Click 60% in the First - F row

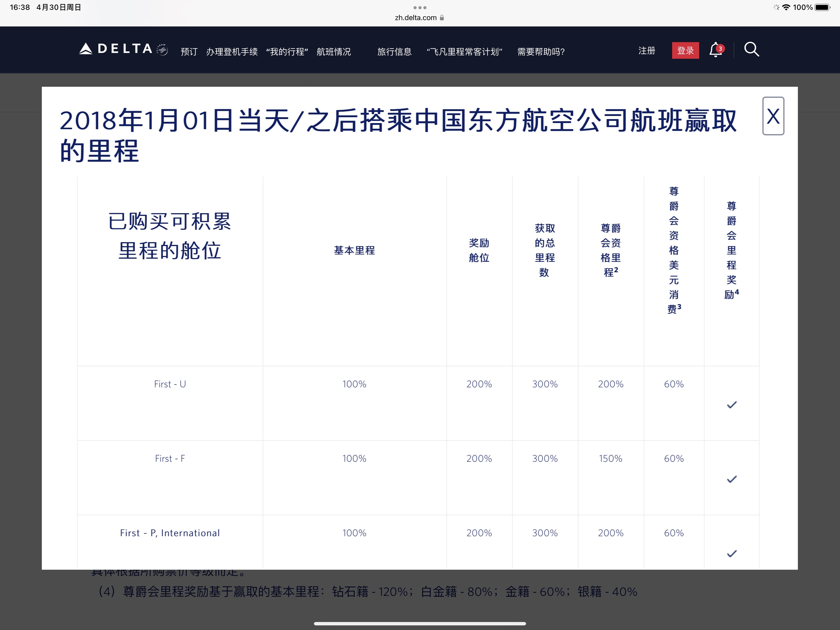[x=674, y=459]
